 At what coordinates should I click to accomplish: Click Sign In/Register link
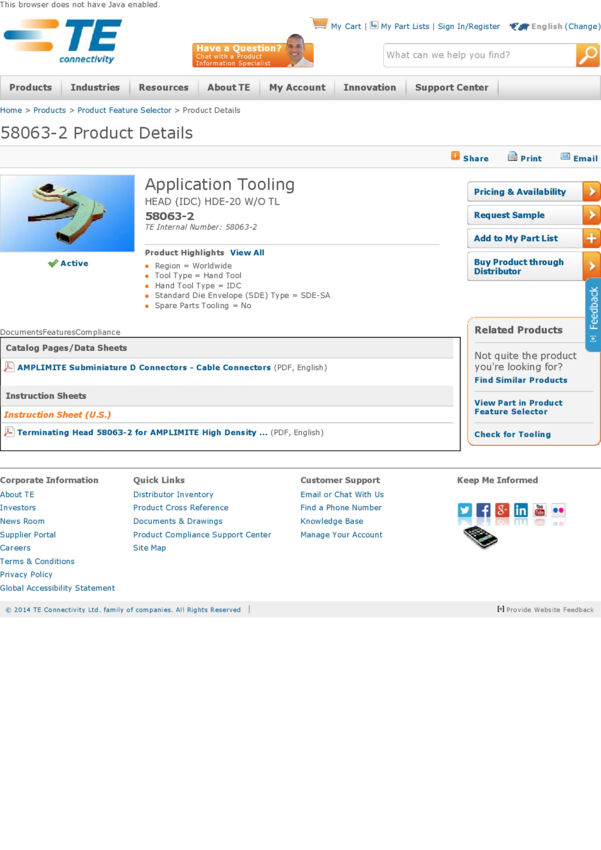(469, 26)
